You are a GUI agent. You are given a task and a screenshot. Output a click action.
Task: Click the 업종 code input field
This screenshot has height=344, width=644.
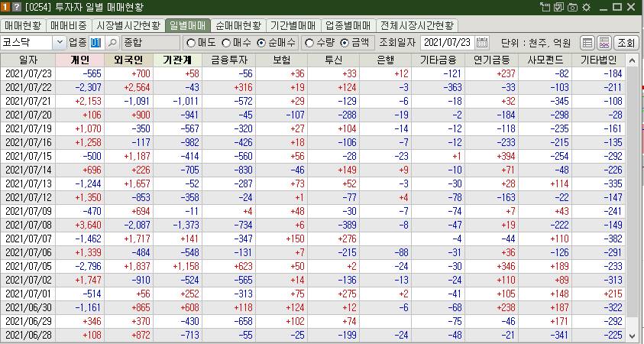tap(97, 43)
